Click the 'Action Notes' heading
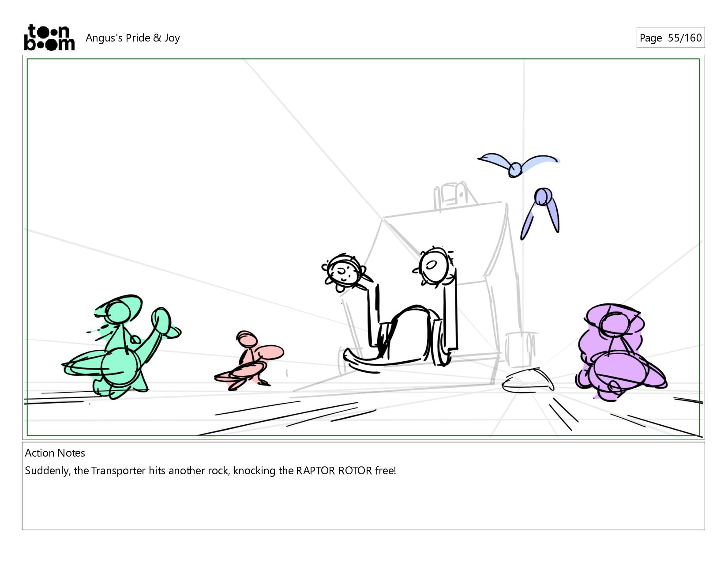Screen dimensions: 728x563 (x=55, y=453)
